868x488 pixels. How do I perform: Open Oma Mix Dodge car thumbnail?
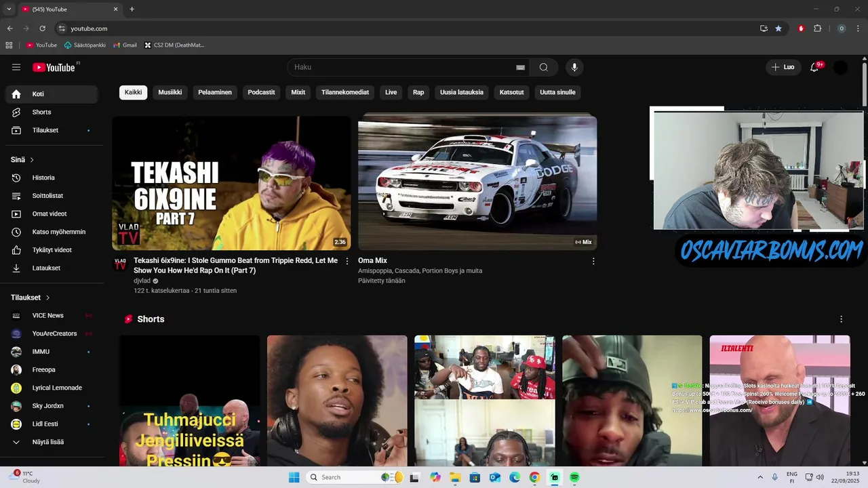click(x=477, y=183)
